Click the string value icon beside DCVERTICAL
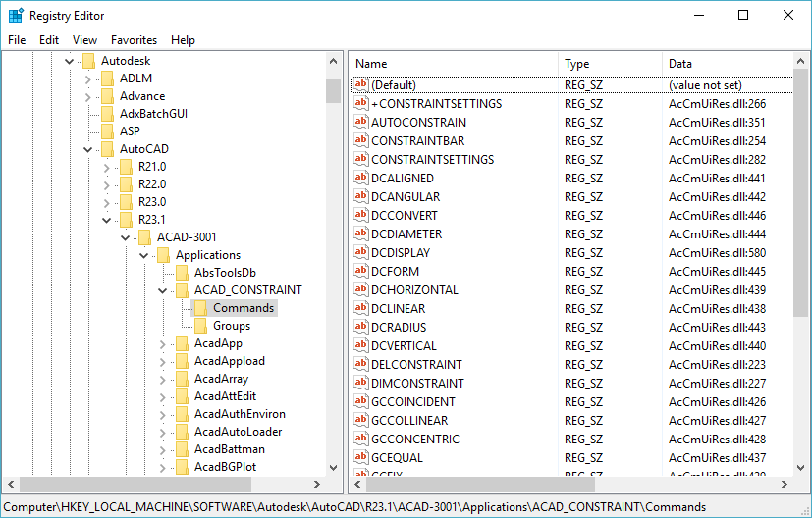 click(x=361, y=345)
